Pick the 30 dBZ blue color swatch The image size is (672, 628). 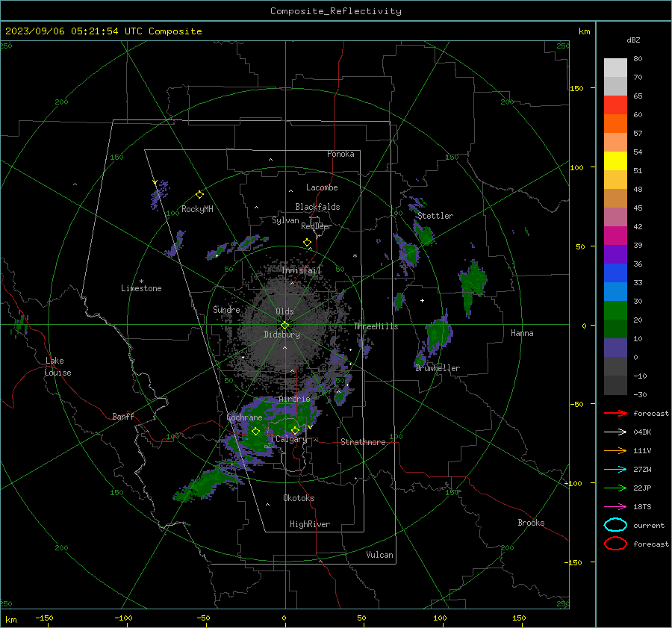[x=615, y=291]
